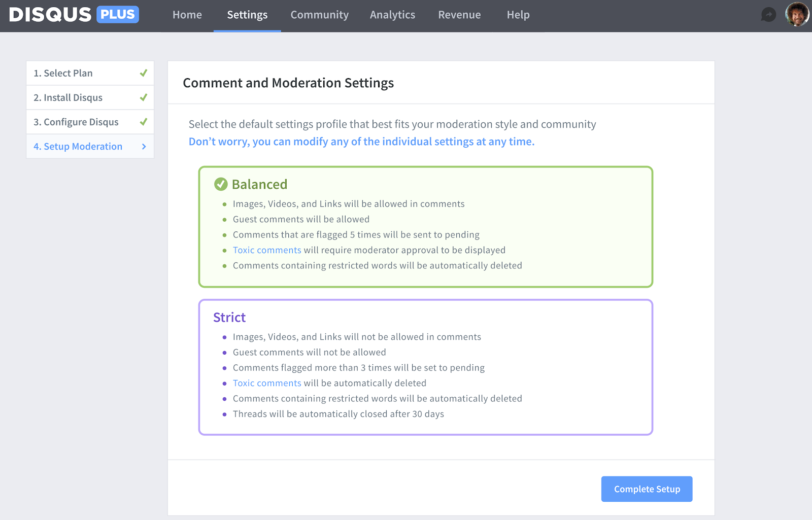Click Complete Setup
The width and height of the screenshot is (812, 520).
tap(647, 489)
